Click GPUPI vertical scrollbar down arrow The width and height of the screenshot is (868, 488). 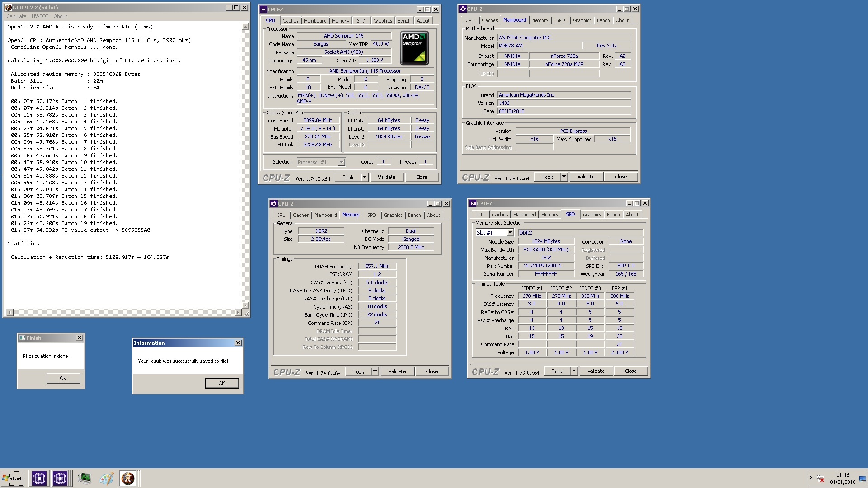pyautogui.click(x=245, y=305)
